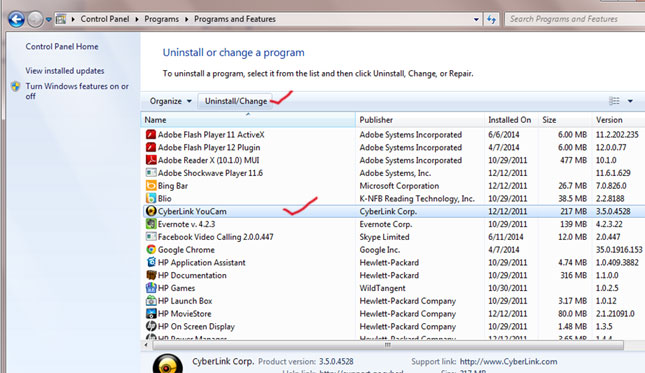Click the Adobe Shockwave Player icon
645x373 pixels.
pos(151,173)
